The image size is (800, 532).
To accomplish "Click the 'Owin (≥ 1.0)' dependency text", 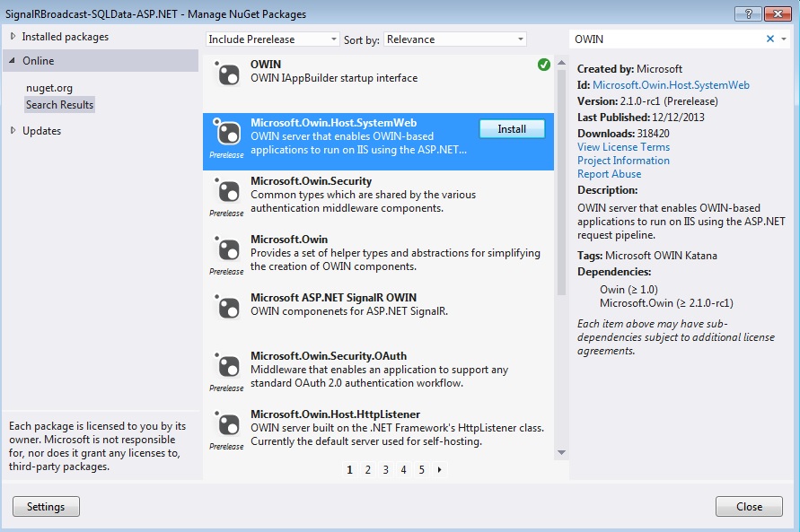I will point(629,290).
